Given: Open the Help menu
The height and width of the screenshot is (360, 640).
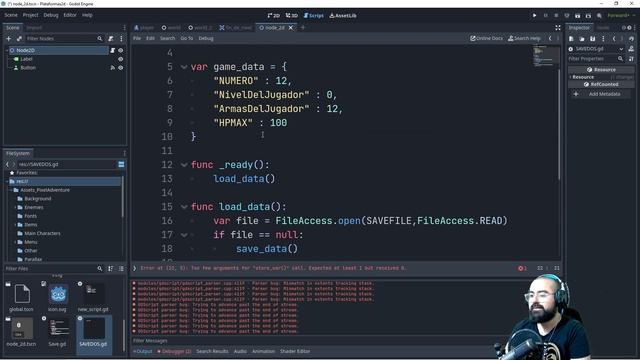Looking at the screenshot, I should point(87,15).
